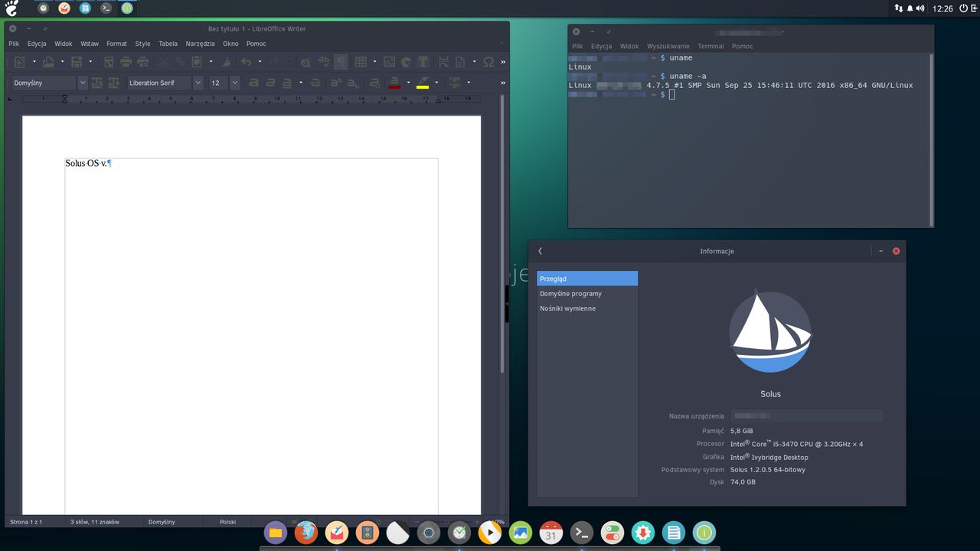This screenshot has height=551, width=980.
Task: Show hidden Standard toolbar items in Writer
Action: pos(502,61)
